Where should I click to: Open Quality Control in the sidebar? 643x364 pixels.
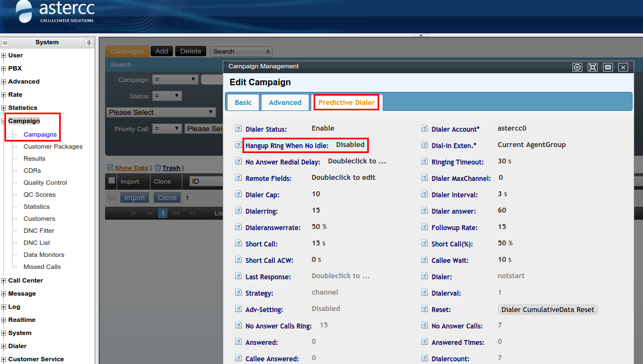(45, 183)
